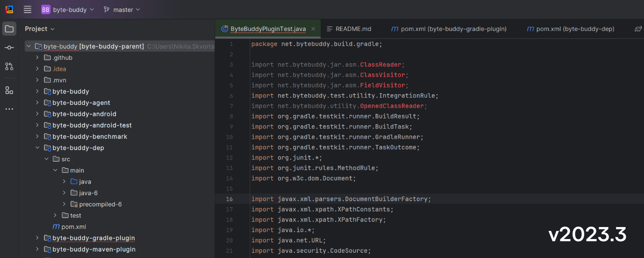
Task: Click line number 16 in the gutter
Action: (229, 199)
